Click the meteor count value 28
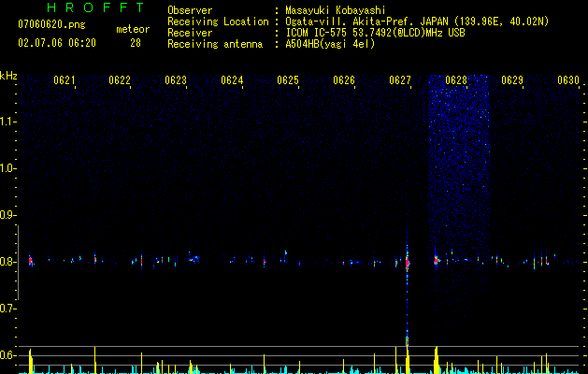588x374 pixels. pyautogui.click(x=136, y=43)
